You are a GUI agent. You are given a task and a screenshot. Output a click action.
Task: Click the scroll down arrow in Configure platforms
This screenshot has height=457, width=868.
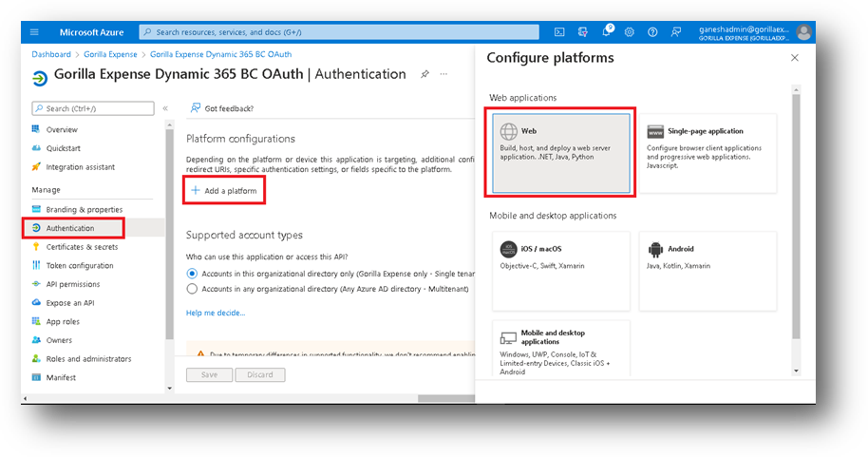pos(796,371)
